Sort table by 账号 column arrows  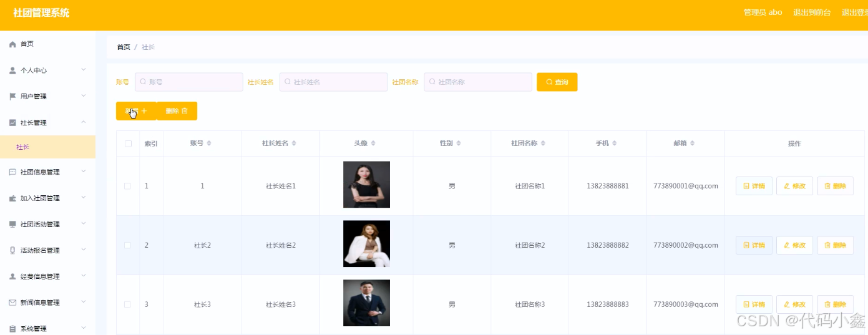coord(209,143)
